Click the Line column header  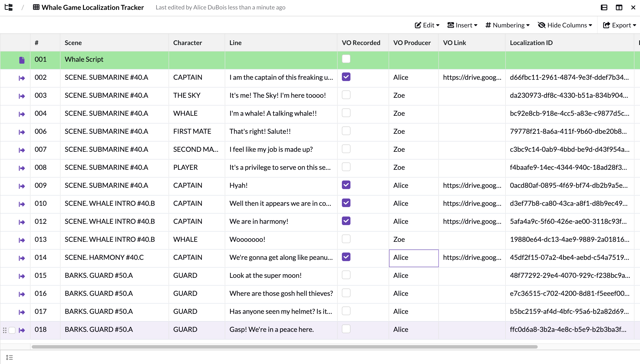[281, 43]
